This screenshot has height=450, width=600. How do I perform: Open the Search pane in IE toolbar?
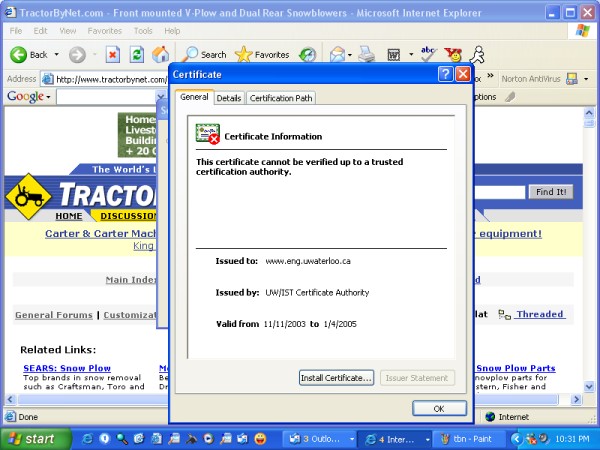pyautogui.click(x=204, y=55)
